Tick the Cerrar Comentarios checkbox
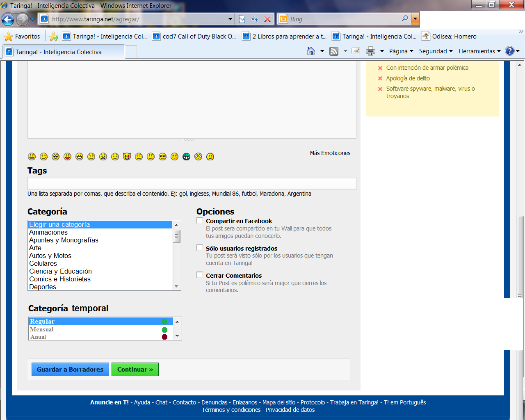This screenshot has height=420, width=525. [200, 275]
